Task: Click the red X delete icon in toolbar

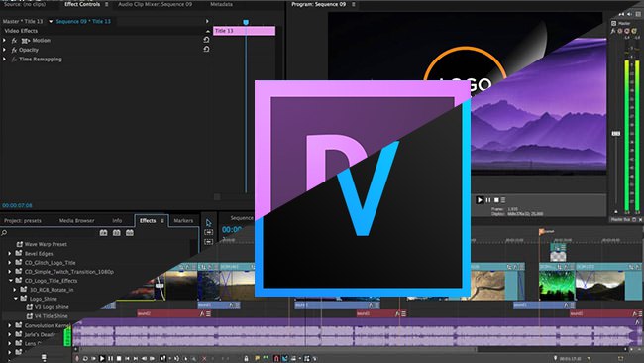Action: [x=204, y=358]
